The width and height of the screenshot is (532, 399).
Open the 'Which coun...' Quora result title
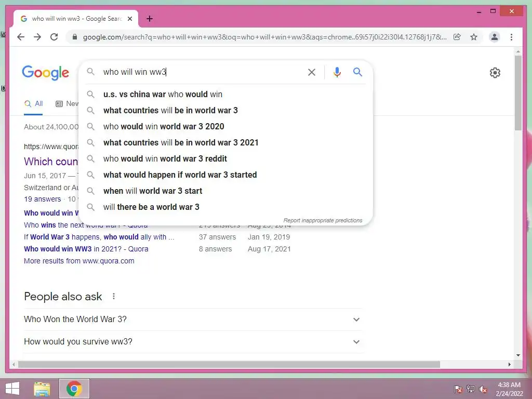[51, 162]
